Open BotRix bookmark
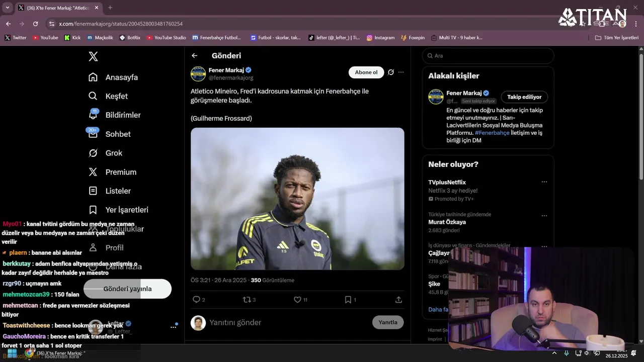Screen dimensions: 644x362 130,38
